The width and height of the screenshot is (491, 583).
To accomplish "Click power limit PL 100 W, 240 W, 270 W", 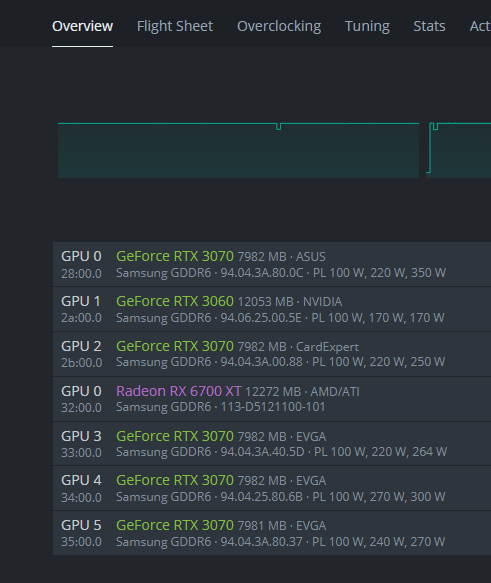I will pyautogui.click(x=378, y=542).
